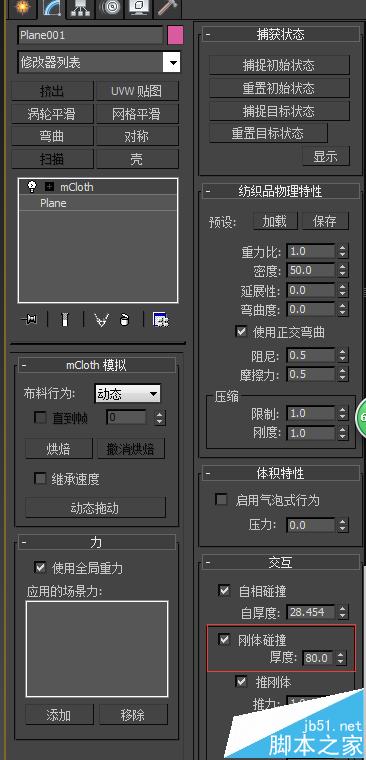Select mCloth in the modifier stack
This screenshot has width=366, height=760.
(77, 187)
